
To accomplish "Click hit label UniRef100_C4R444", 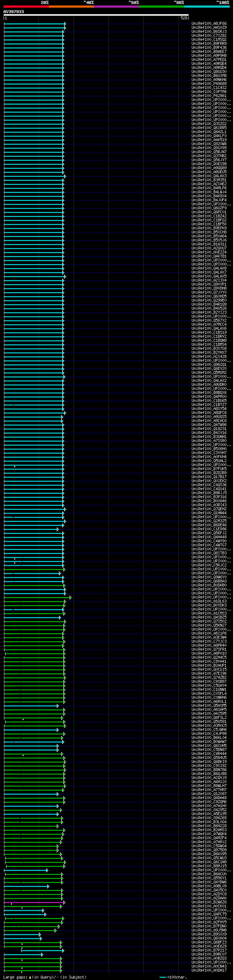I will coord(209,753).
